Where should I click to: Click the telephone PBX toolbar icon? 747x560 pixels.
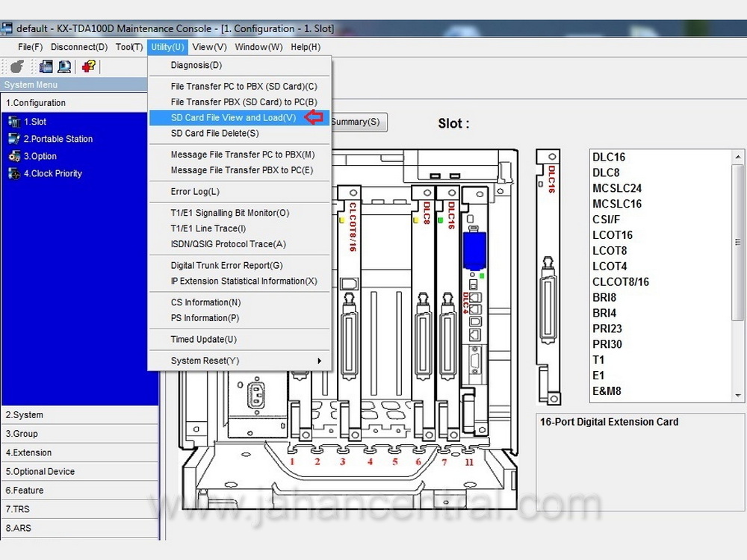point(46,66)
